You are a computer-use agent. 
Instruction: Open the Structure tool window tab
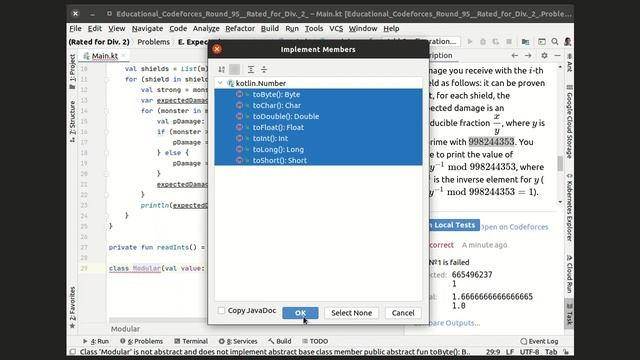[72, 121]
